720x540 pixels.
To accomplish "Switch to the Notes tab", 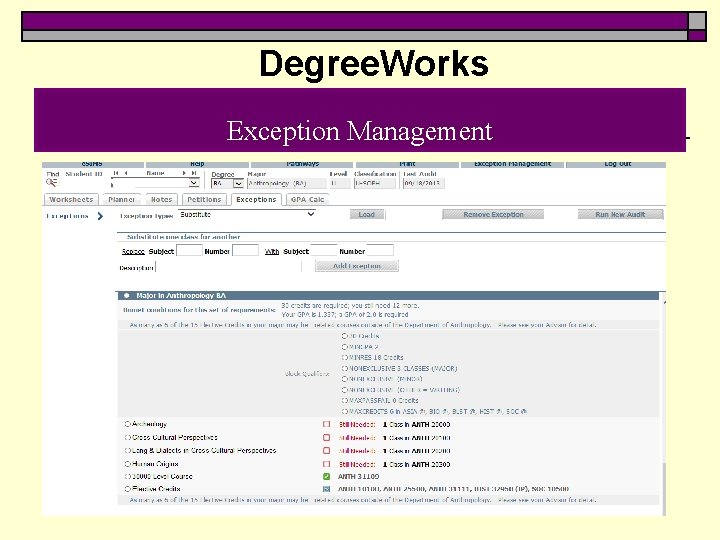I will click(x=162, y=199).
